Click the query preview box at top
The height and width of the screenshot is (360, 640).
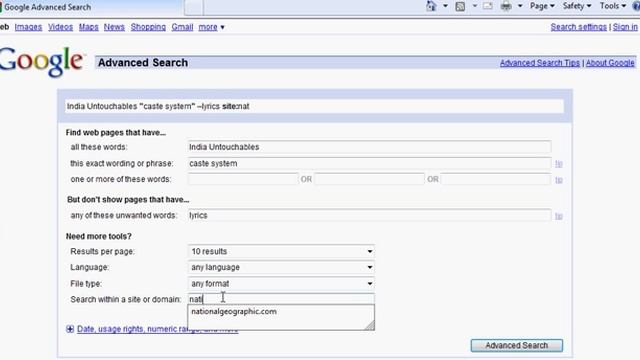[314, 107]
